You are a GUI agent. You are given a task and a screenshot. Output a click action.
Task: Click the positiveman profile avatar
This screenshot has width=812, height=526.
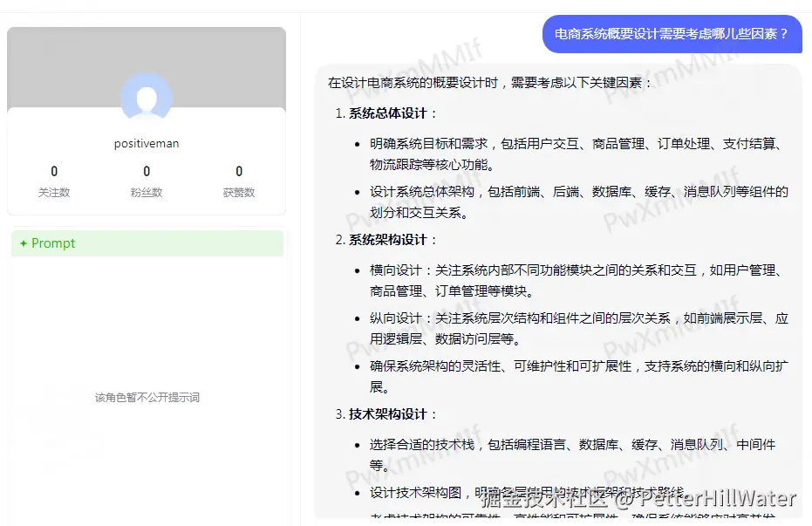[x=147, y=98]
